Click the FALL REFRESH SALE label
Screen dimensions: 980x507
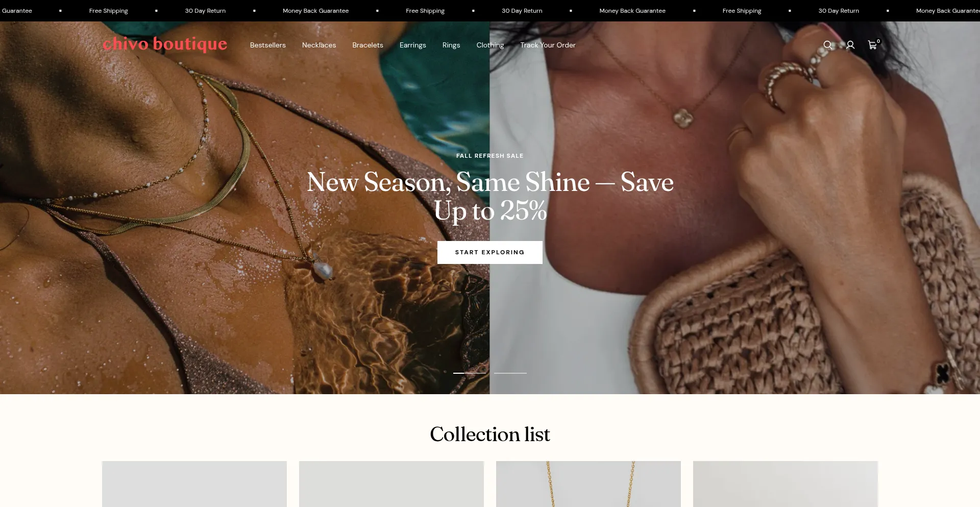click(490, 156)
